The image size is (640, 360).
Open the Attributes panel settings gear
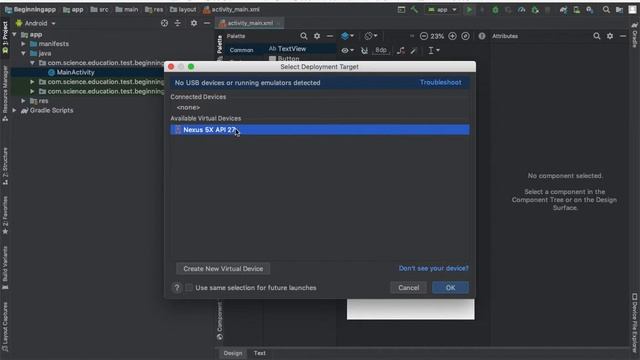tap(610, 36)
